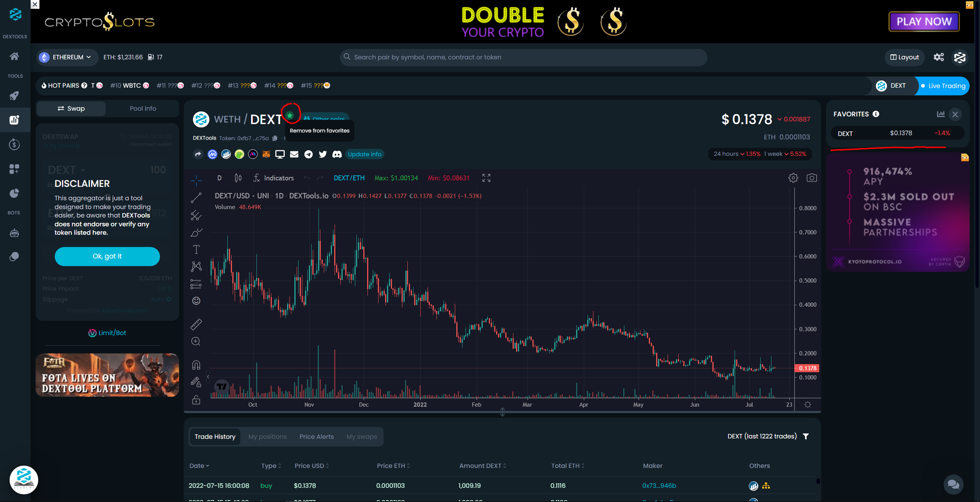Toggle chart axis settings gear at bottom right
The width and height of the screenshot is (980, 502).
coord(808,405)
